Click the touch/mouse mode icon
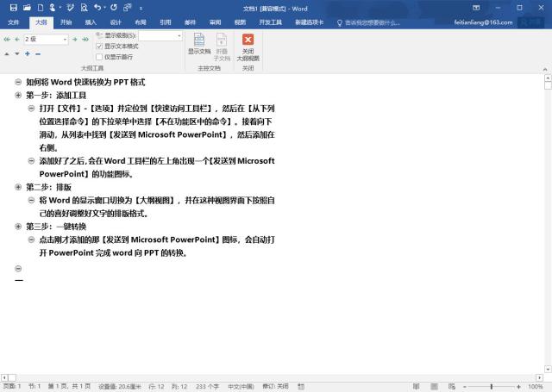Screen dimensions: 552x392 tap(52, 8)
